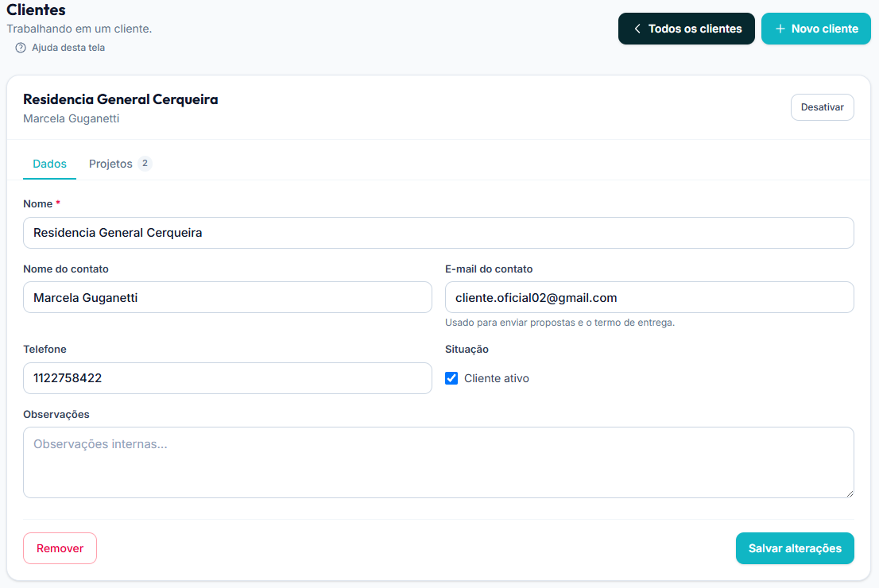Click the Projetos count badge 2
The image size is (879, 588).
click(145, 163)
